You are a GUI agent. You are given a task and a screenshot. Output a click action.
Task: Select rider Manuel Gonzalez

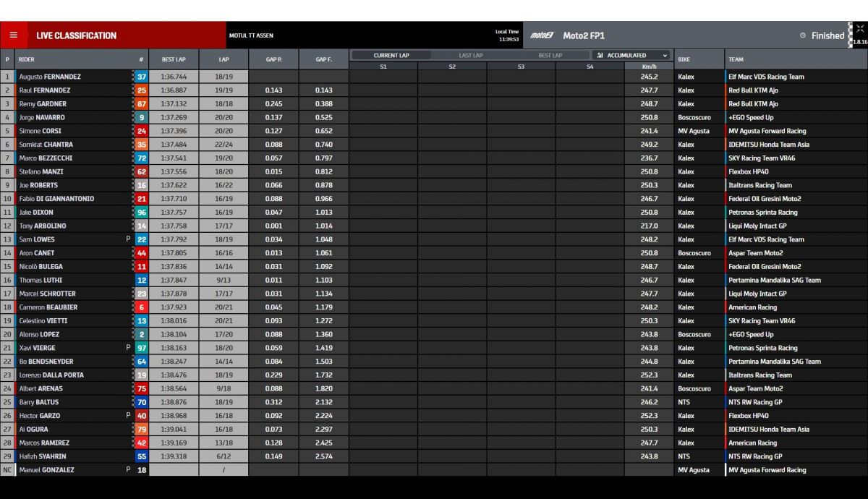[x=46, y=470]
